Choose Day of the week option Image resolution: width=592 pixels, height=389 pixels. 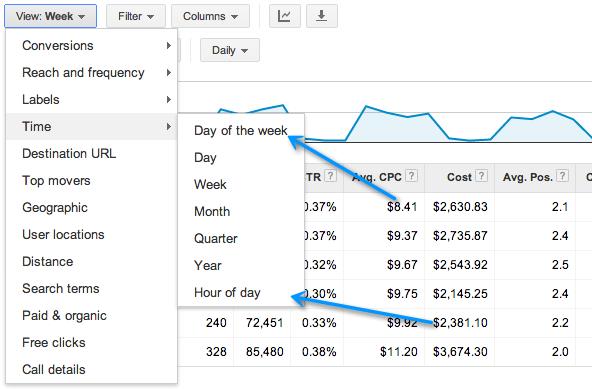coord(241,131)
